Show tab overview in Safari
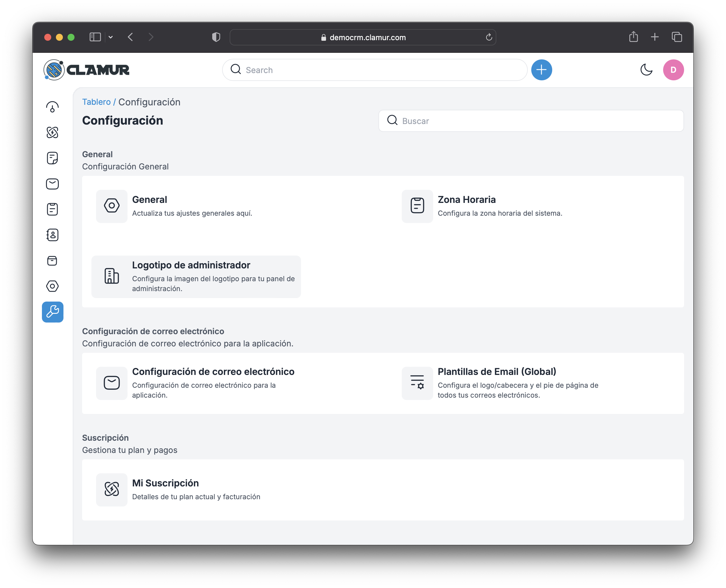 pos(677,37)
